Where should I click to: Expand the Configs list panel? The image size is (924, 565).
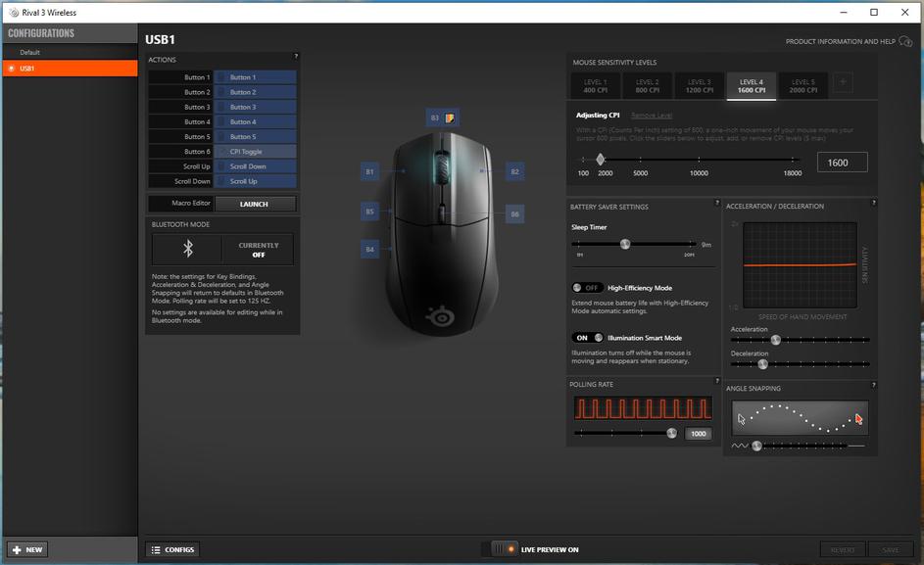(x=172, y=549)
